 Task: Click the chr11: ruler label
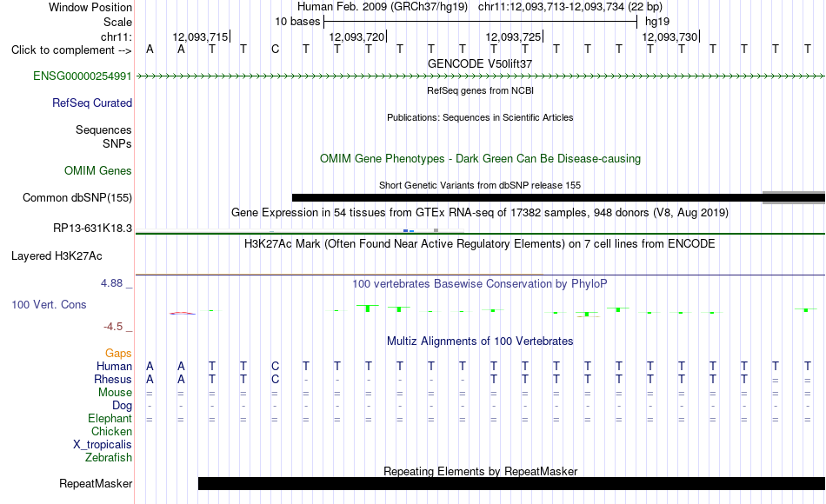click(117, 36)
